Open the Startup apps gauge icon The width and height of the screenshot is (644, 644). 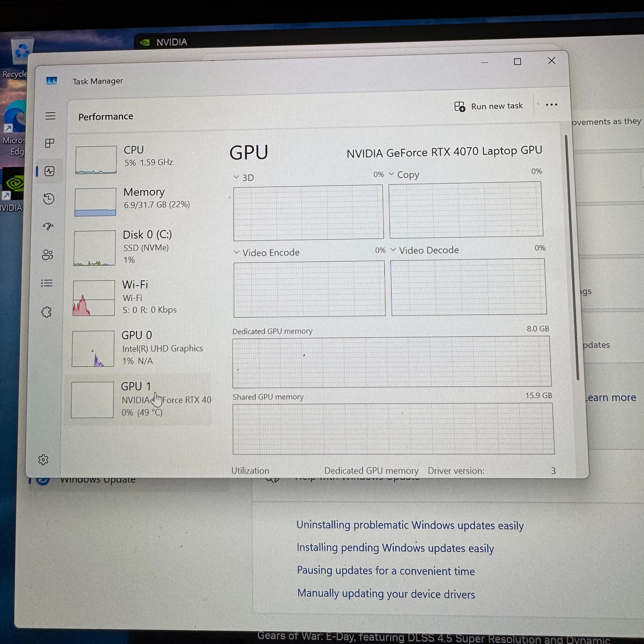[x=48, y=227]
